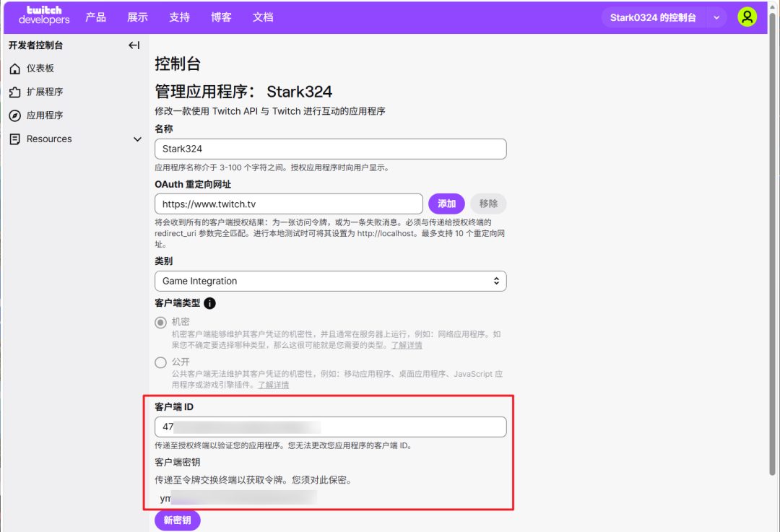Open console dropdown chevron in header
The image size is (780, 532).
click(x=716, y=17)
